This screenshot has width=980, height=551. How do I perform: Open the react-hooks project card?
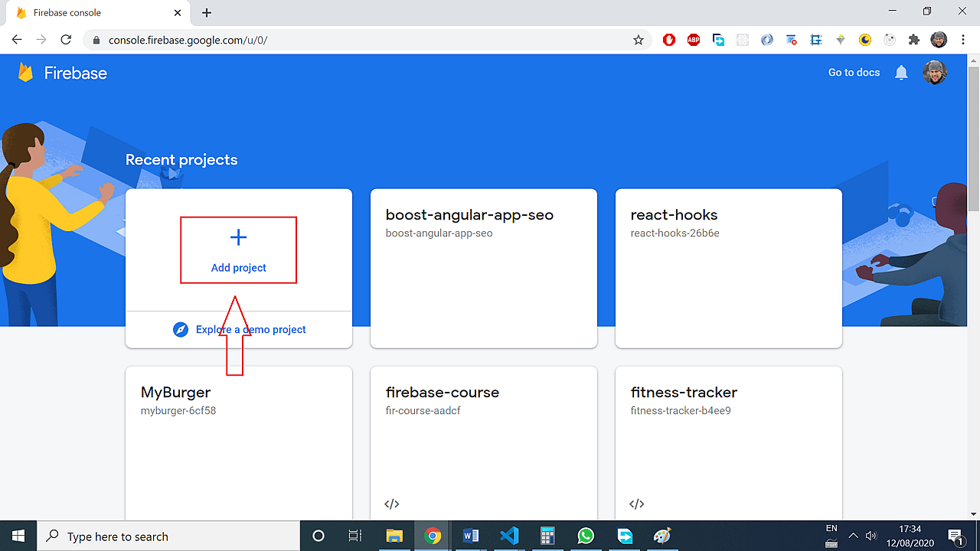(727, 268)
